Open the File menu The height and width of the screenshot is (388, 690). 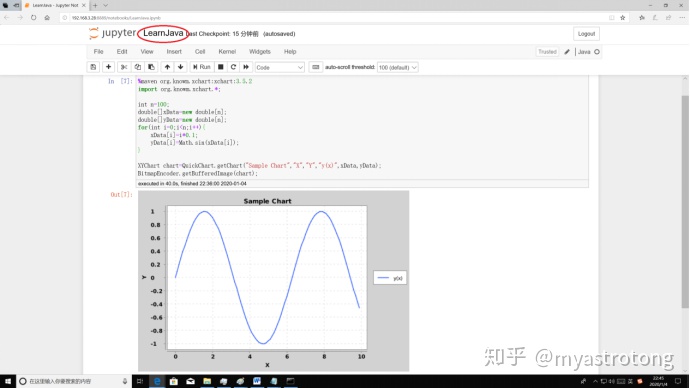99,51
